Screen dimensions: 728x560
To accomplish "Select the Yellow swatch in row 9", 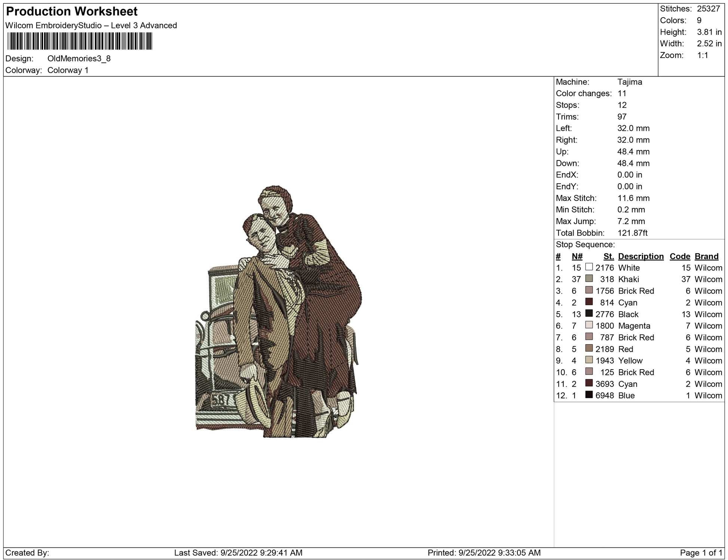I will pos(589,360).
